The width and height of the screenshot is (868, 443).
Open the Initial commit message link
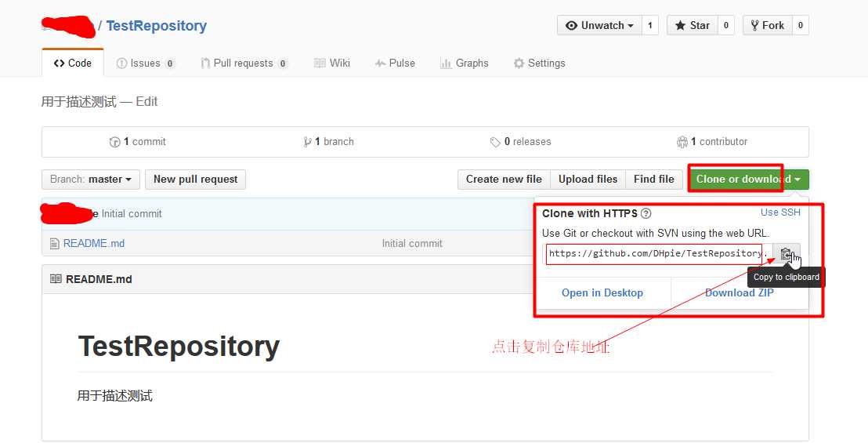132,214
